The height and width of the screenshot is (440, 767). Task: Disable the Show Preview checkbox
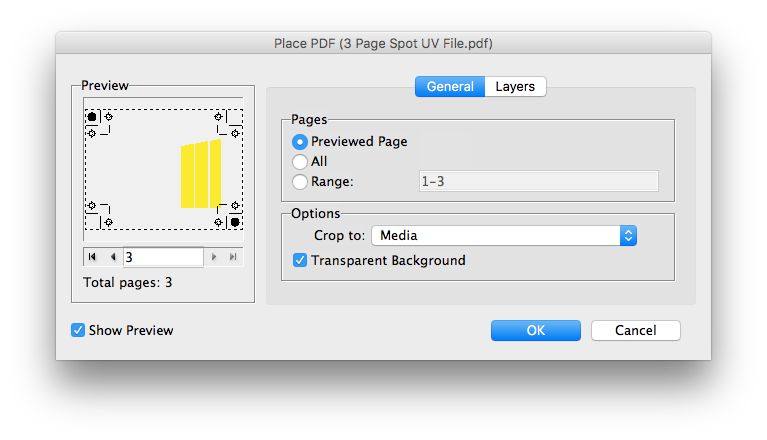(78, 330)
